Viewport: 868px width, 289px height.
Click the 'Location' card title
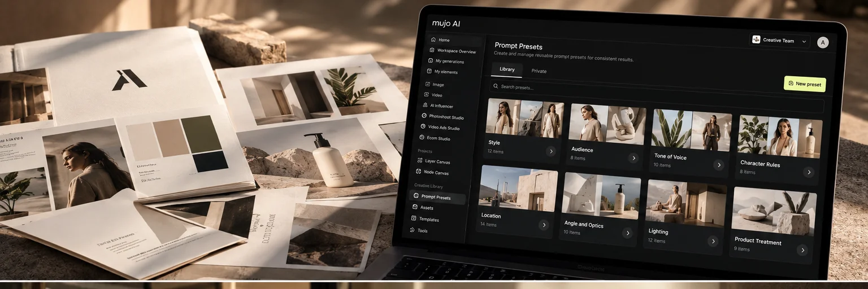point(491,216)
